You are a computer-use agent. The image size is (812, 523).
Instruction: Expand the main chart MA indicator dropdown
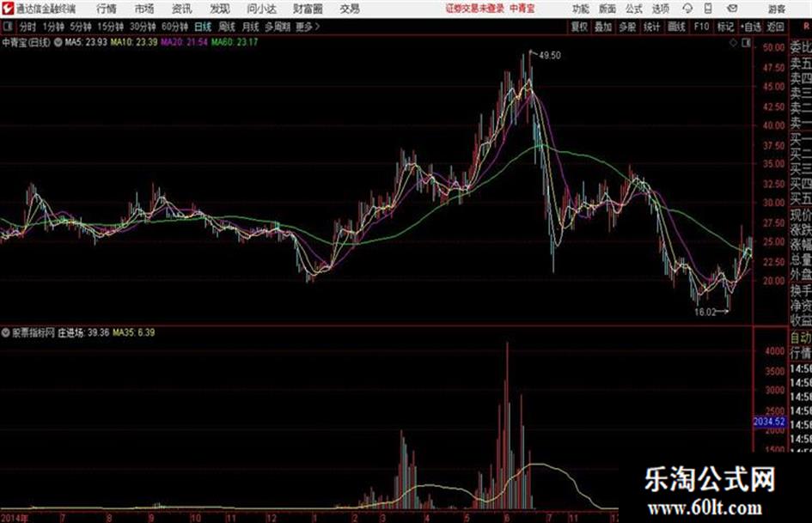pyautogui.click(x=58, y=42)
